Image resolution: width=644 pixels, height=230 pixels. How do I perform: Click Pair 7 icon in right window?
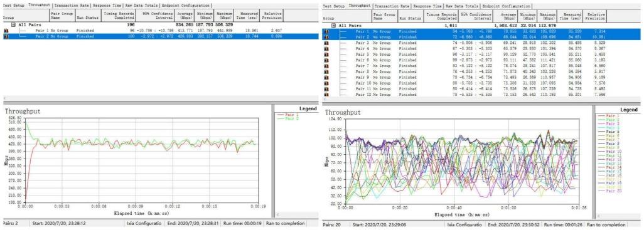[x=326, y=66]
